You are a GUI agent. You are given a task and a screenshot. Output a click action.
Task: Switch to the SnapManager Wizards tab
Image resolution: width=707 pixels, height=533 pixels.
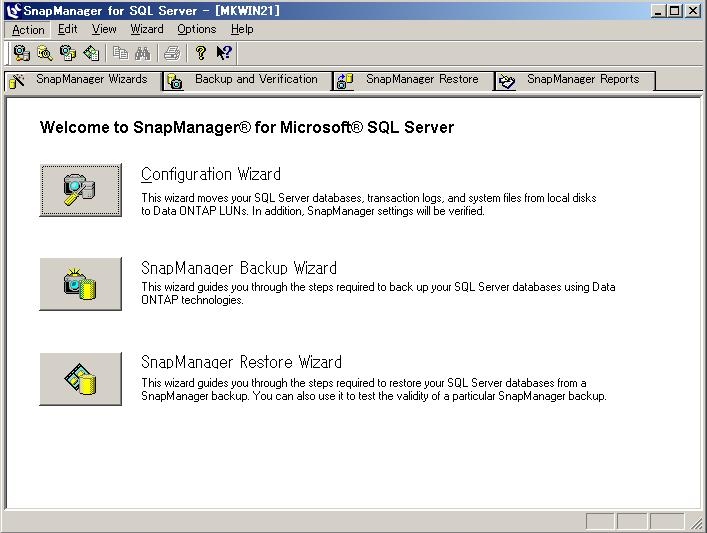pyautogui.click(x=83, y=80)
